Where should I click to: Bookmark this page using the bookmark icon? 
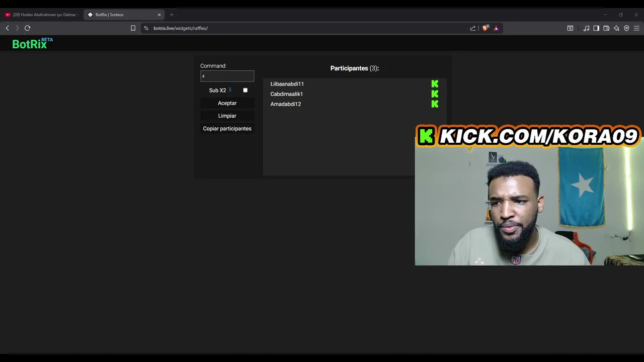coord(133,28)
